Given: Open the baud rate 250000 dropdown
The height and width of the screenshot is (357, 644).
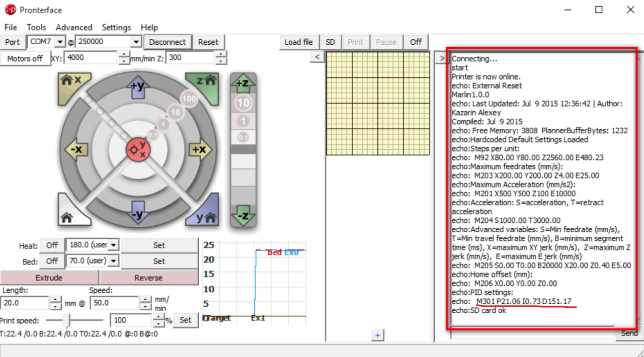Looking at the screenshot, I should (136, 42).
